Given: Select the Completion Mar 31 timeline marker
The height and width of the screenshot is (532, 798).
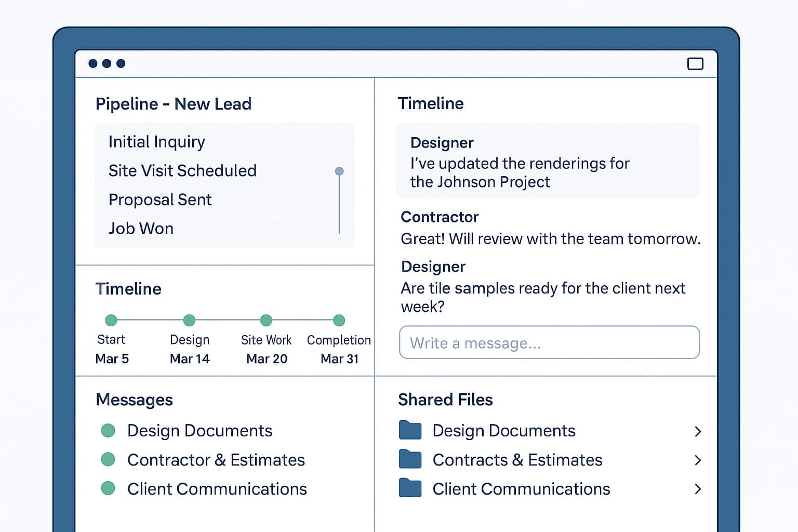Looking at the screenshot, I should point(339,320).
